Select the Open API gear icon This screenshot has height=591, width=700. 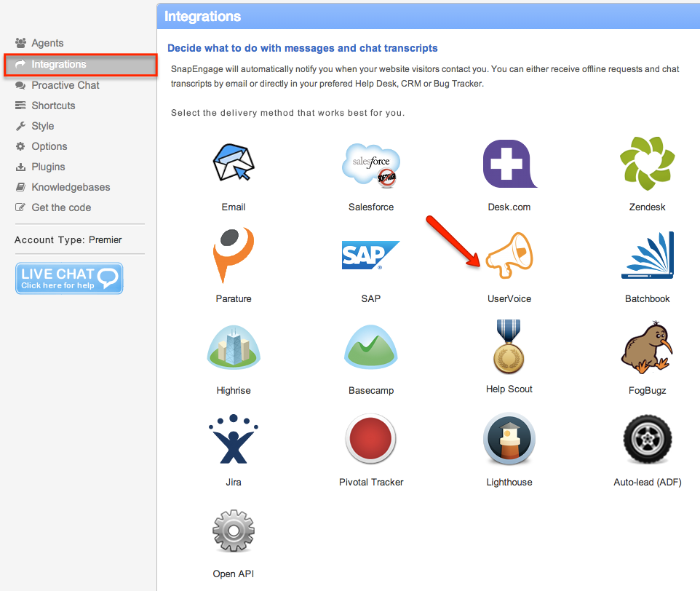pos(234,531)
